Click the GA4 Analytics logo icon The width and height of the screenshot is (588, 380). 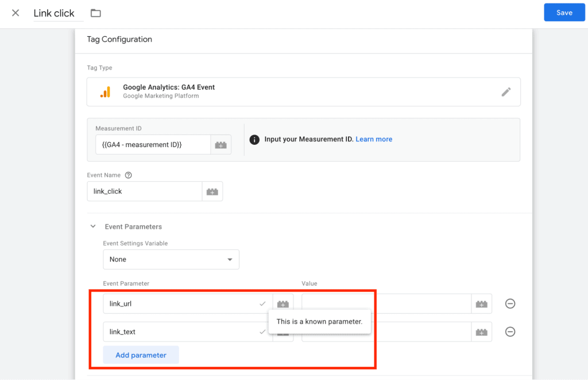point(106,91)
